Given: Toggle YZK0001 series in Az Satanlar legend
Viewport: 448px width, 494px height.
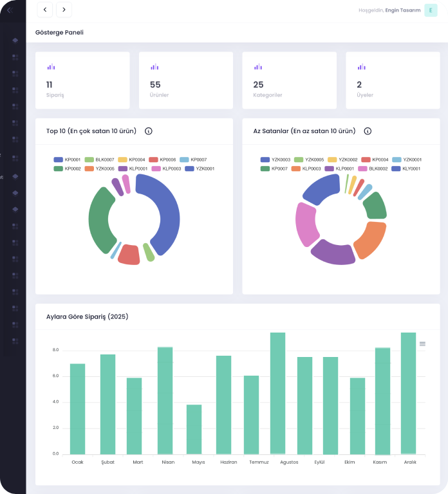Looking at the screenshot, I should [x=407, y=160].
